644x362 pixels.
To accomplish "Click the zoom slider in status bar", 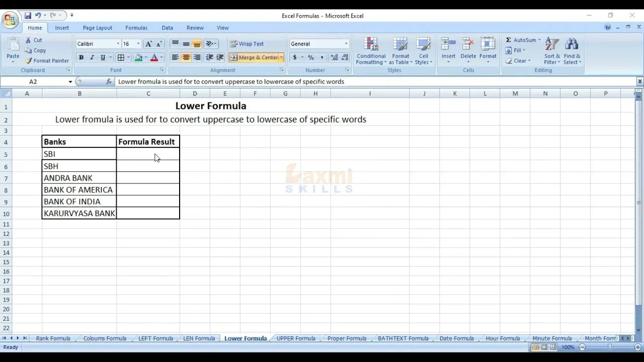I will tap(610, 347).
